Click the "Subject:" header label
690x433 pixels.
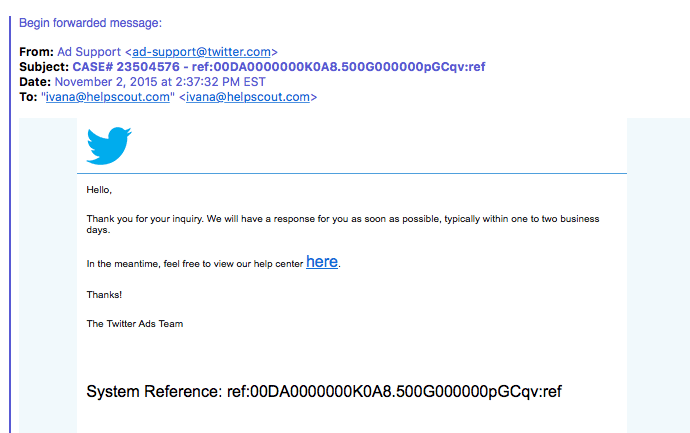[x=44, y=67]
